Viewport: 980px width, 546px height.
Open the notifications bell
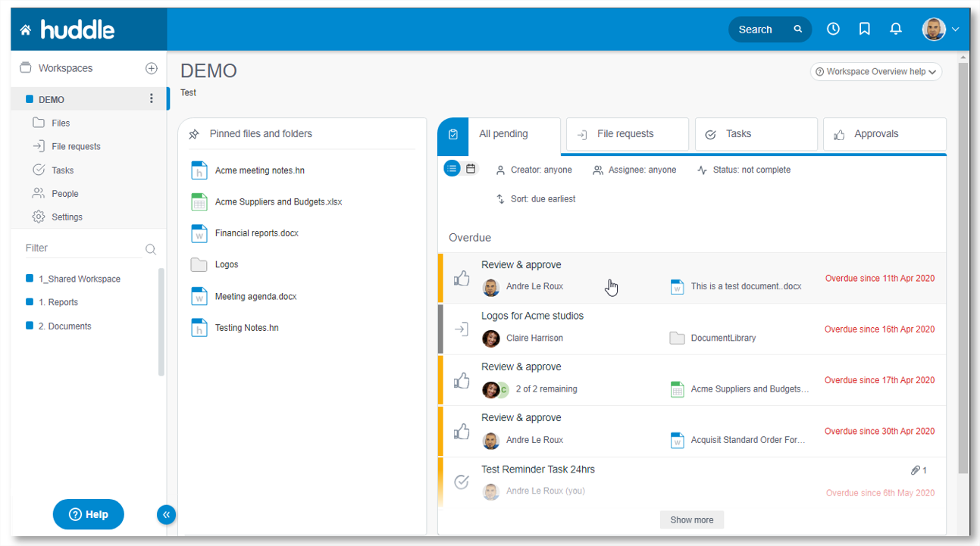pos(896,29)
